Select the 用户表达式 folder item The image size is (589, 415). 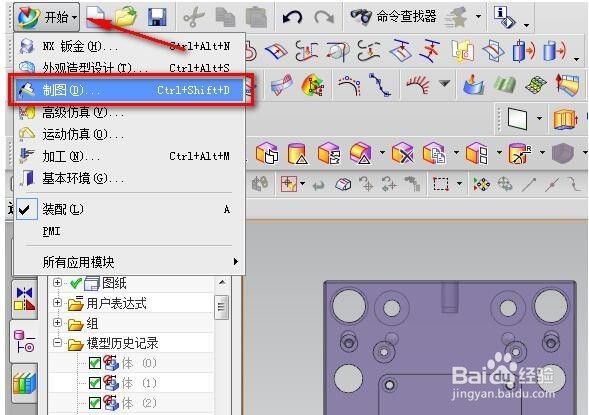tap(116, 303)
